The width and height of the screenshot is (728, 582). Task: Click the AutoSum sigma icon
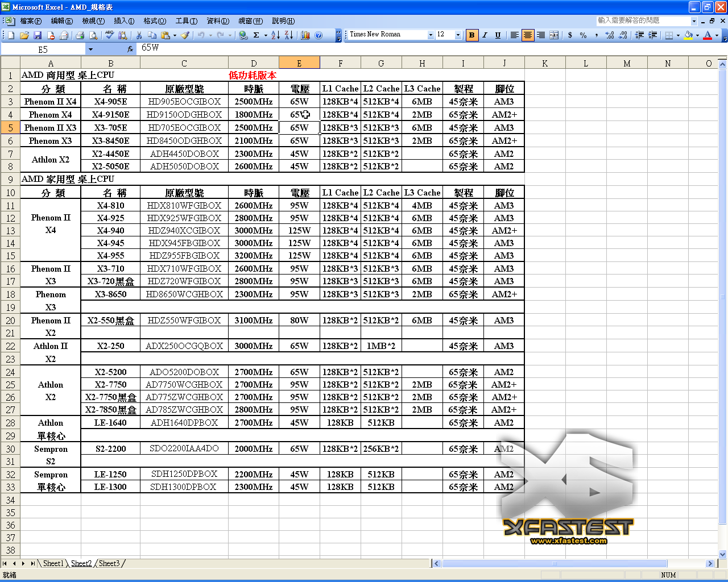click(x=256, y=35)
